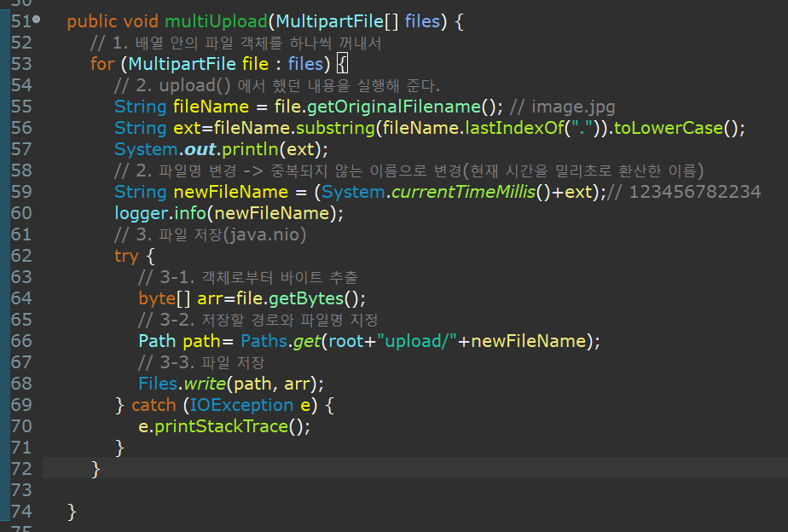Click the closing brace on highlighted line 72
788x532 pixels.
pyautogui.click(x=96, y=469)
